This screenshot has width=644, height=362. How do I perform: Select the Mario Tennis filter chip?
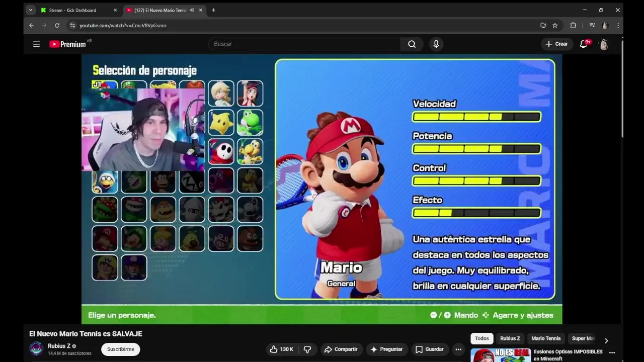coord(546,338)
